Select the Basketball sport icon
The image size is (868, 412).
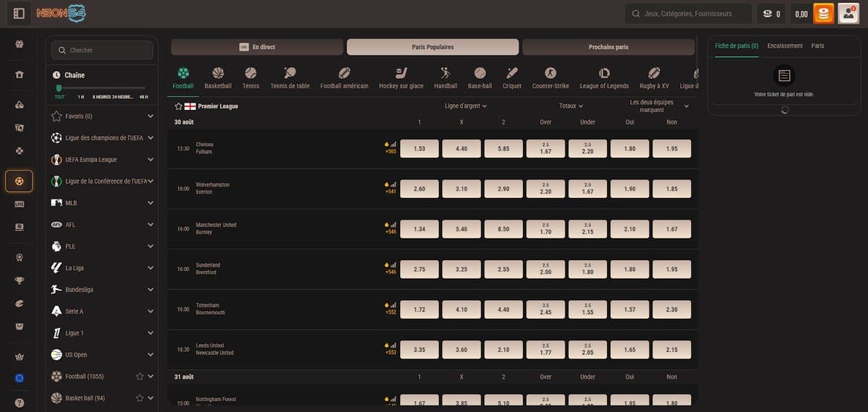click(x=218, y=73)
